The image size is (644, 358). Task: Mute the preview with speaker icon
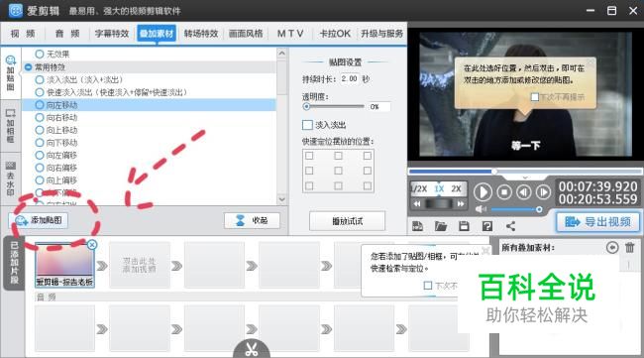(481, 209)
